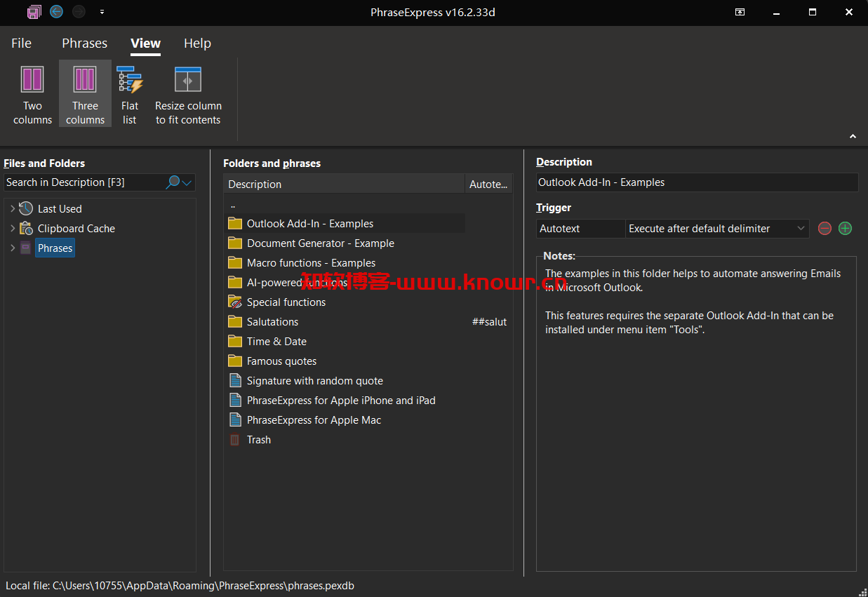The width and height of the screenshot is (868, 597).
Task: Click the Trash icon
Action: 235,440
